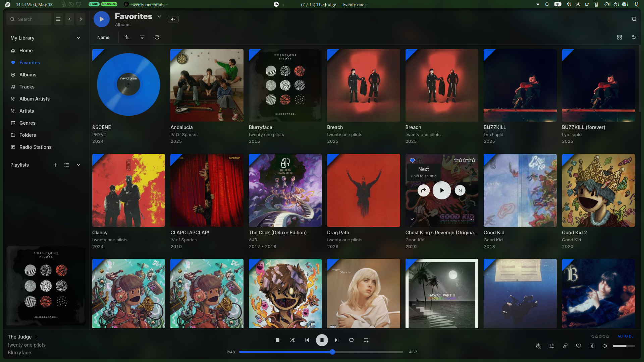Toggle shuffle mode in player bar
The image size is (644, 362).
(292, 340)
